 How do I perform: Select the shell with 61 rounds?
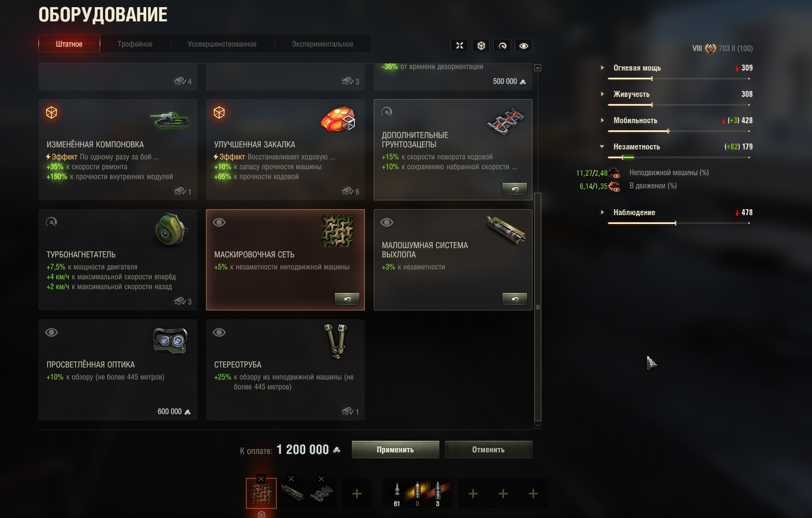[x=397, y=494]
